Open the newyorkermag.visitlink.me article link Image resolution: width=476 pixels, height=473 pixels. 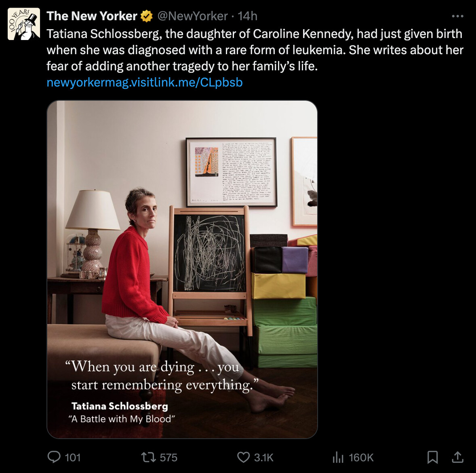click(145, 82)
